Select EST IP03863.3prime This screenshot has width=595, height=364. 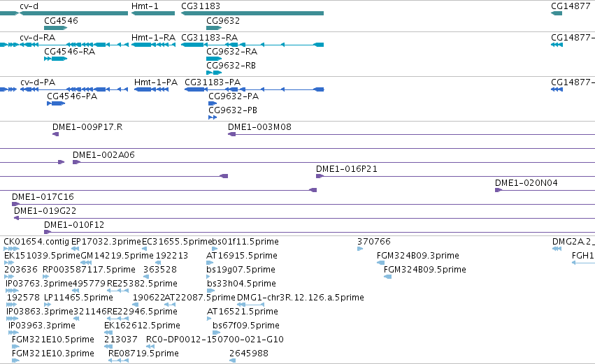click(12, 319)
